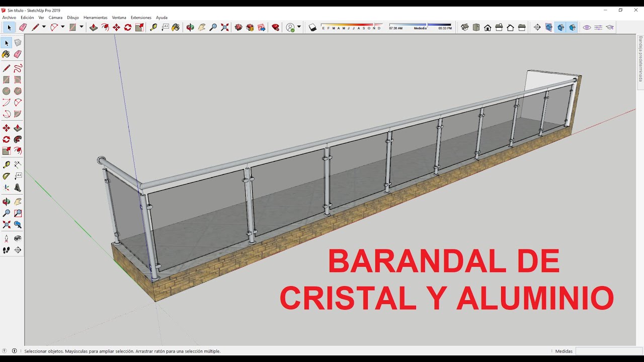The height and width of the screenshot is (362, 644).
Task: Select the Position Camera tool
Action: (x=6, y=238)
